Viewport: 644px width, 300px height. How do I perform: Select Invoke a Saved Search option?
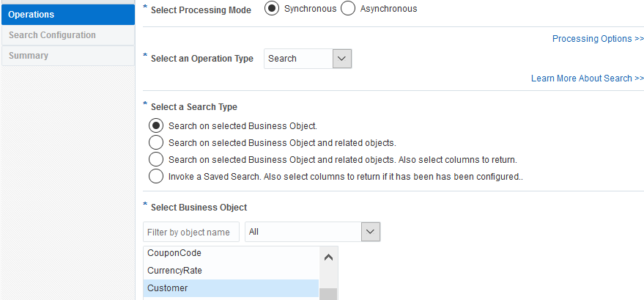click(x=155, y=176)
